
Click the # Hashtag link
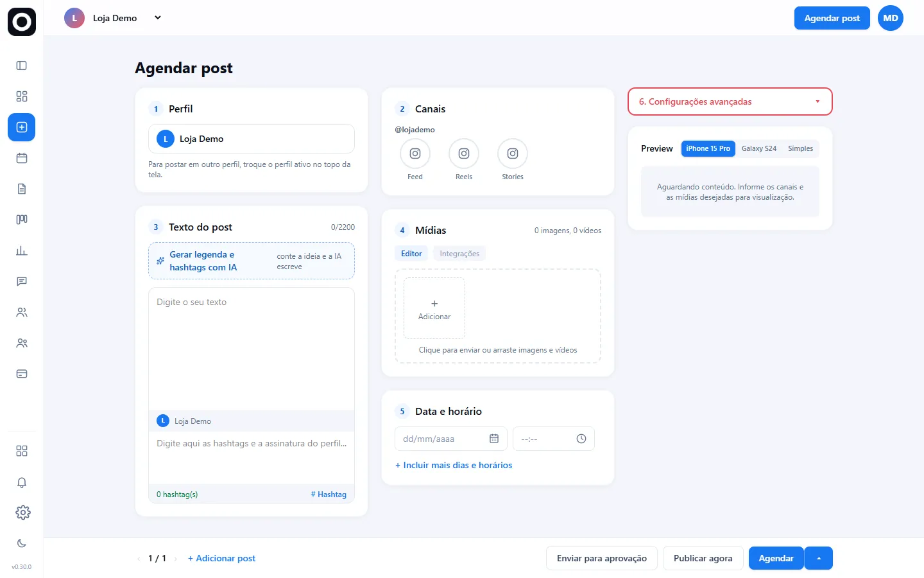point(329,495)
